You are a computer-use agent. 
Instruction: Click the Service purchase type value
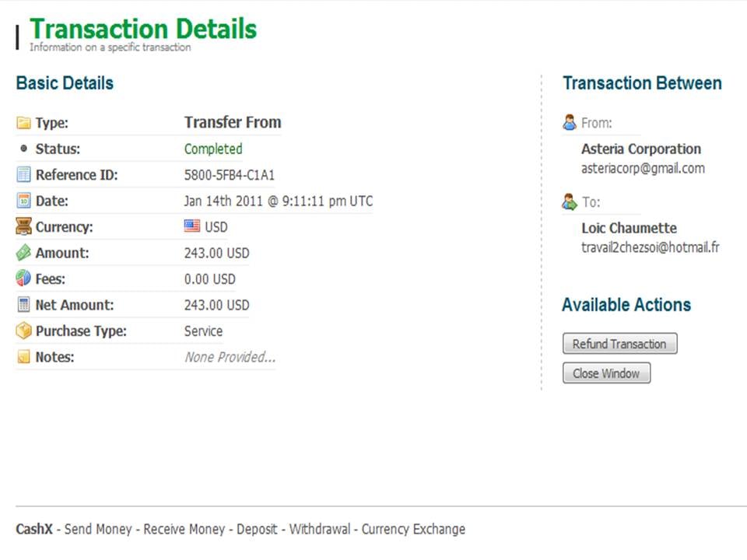(x=203, y=331)
